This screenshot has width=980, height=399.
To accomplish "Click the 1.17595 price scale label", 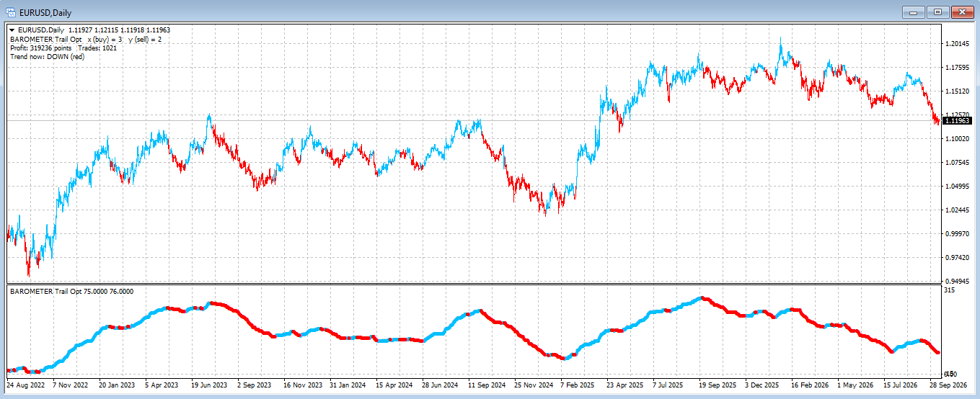I will click(956, 68).
